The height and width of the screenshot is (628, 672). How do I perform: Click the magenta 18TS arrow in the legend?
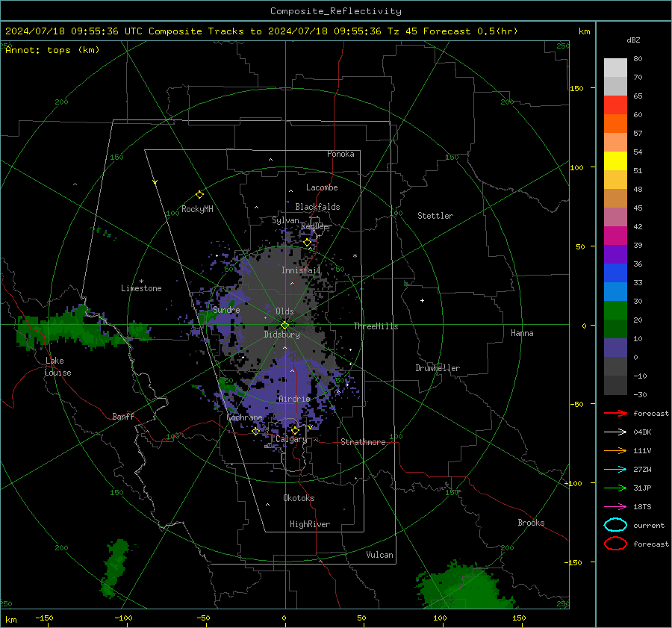tap(615, 506)
